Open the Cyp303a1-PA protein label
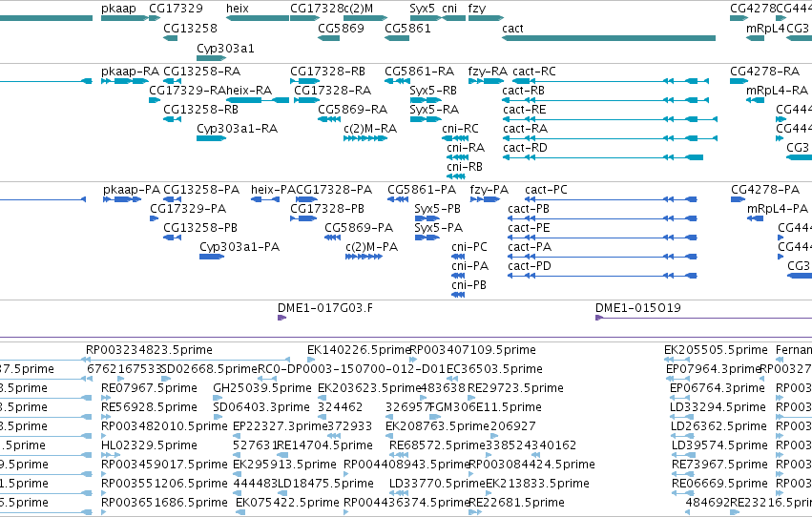 click(x=239, y=247)
